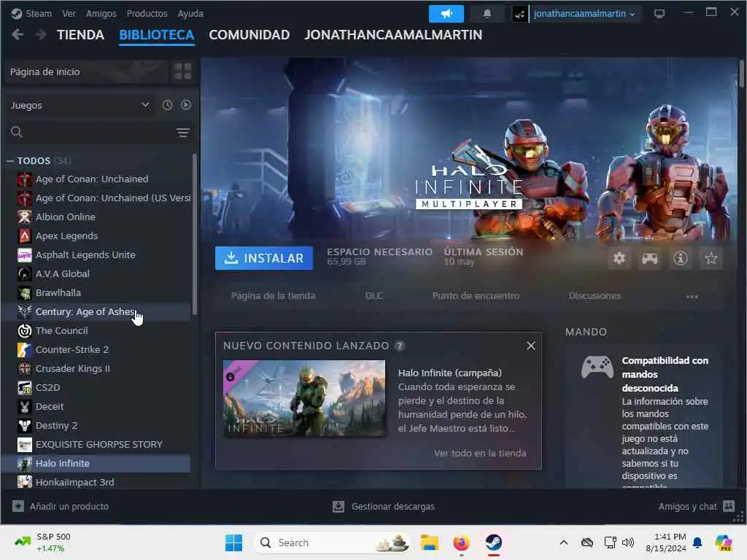This screenshot has width=747, height=560.
Task: Open the Ver menu
Action: 69,14
